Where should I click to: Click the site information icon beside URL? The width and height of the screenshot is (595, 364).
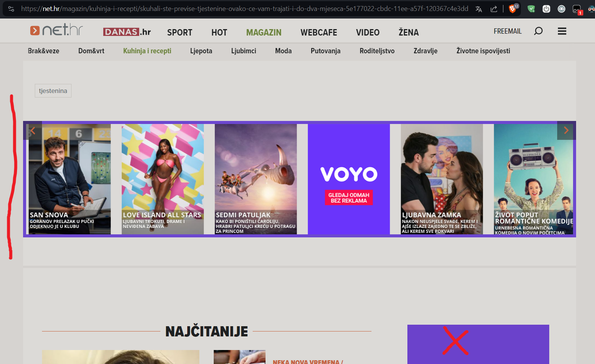[x=11, y=9]
